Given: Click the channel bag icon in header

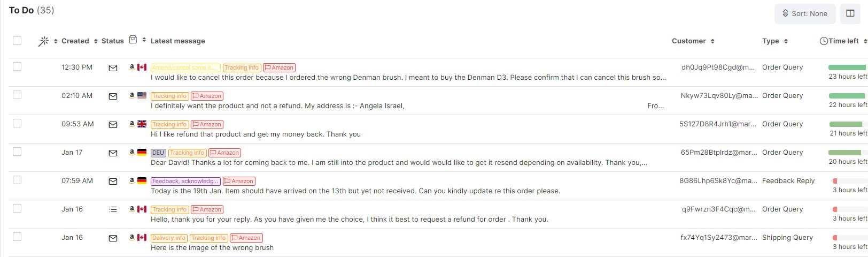Looking at the screenshot, I should click(133, 40).
